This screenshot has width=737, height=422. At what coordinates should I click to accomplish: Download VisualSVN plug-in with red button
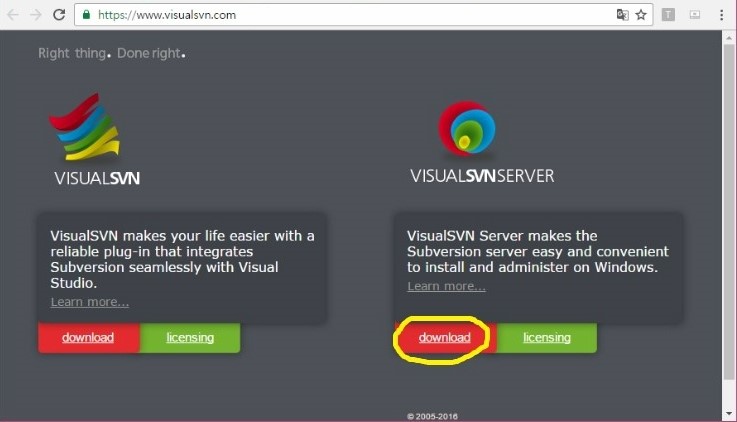tap(88, 337)
